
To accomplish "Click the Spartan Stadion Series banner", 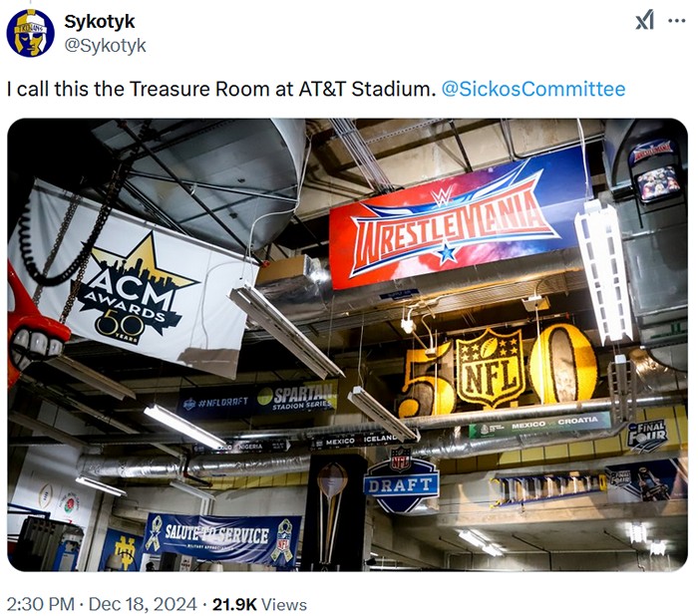I will click(x=297, y=396).
